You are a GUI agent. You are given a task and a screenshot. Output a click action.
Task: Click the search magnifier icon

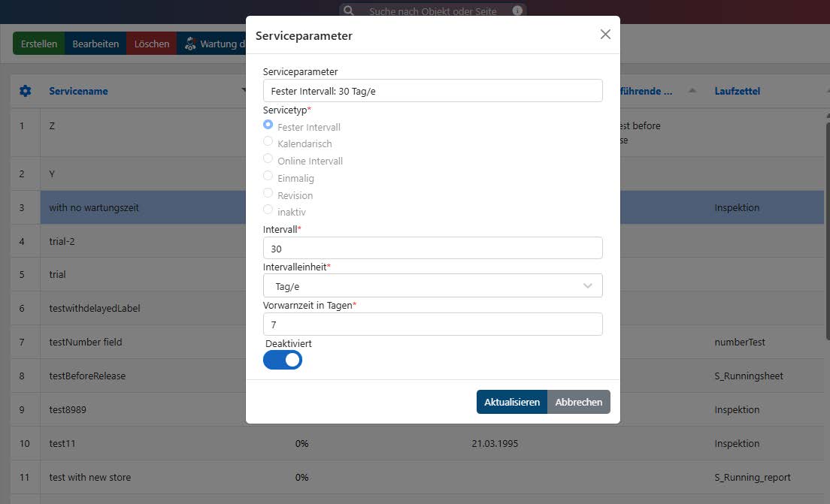click(348, 11)
